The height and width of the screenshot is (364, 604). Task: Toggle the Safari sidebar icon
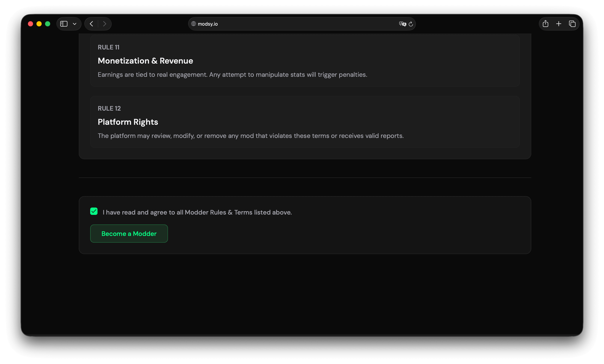64,24
